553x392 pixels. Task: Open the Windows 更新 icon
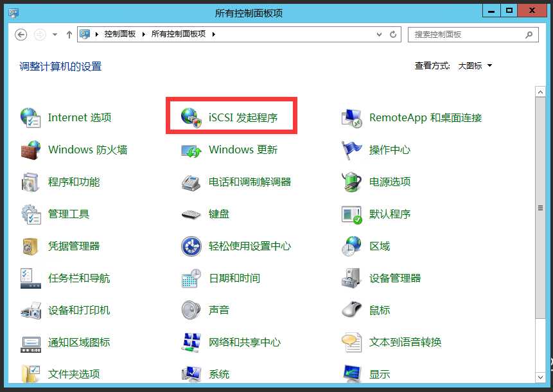(x=191, y=150)
